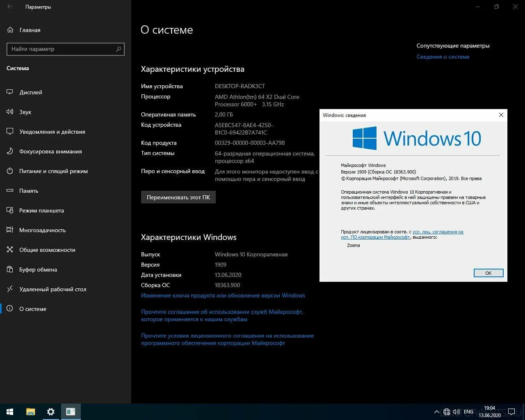Click the Найти параметр search field
The image size is (525, 420).
click(66, 49)
